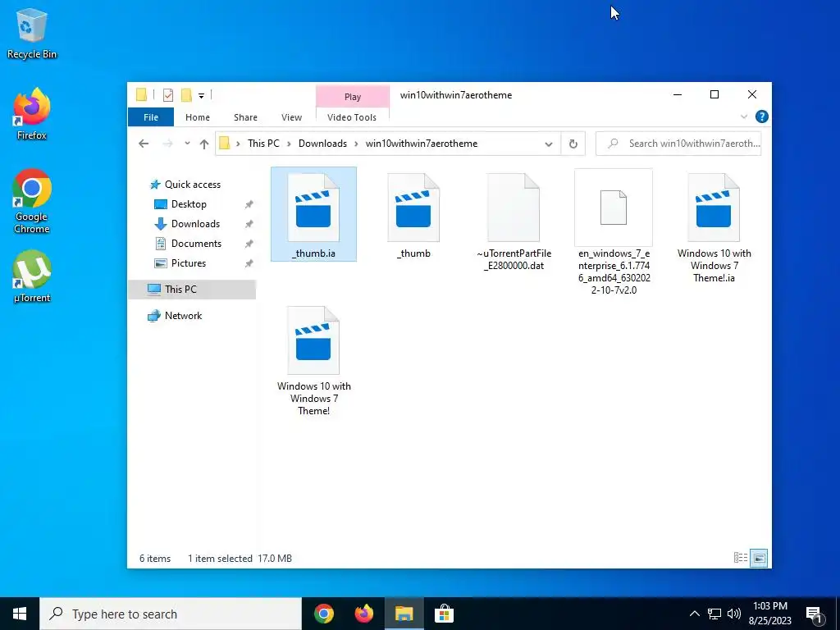Open the Windows Start menu

20,614
